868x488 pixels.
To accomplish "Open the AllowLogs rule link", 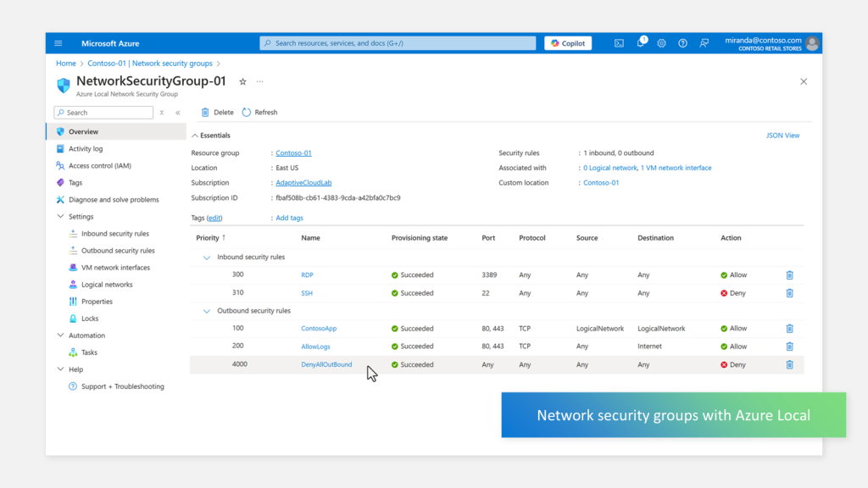I will [315, 347].
